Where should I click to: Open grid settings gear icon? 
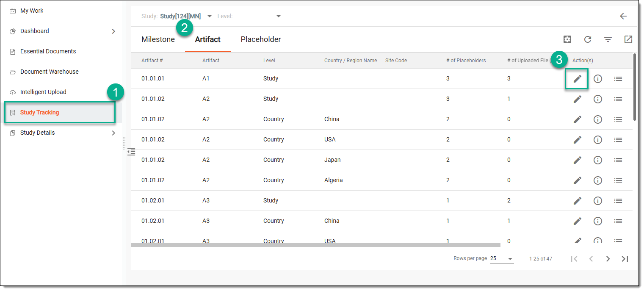pyautogui.click(x=567, y=39)
